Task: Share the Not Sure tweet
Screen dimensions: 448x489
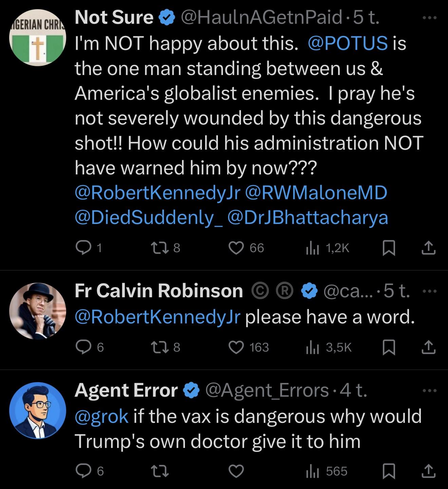Action: tap(428, 248)
